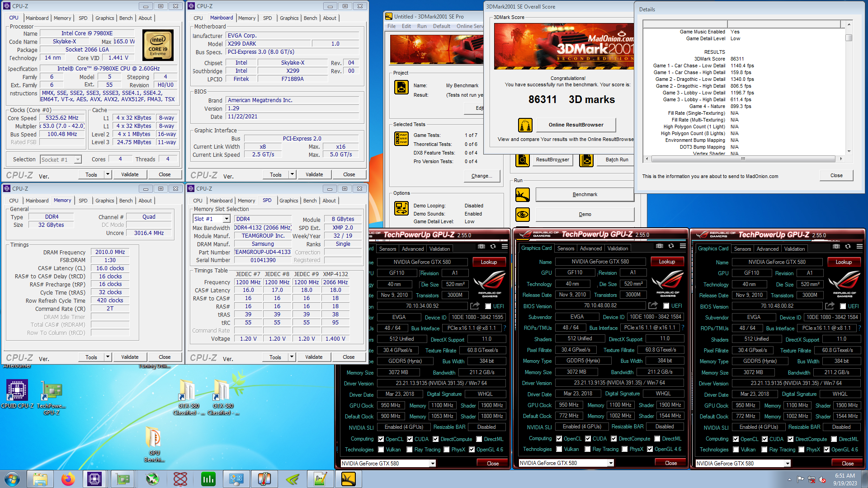Open the Graphics tab in the CPU-Z Memory window
The image size is (868, 488).
click(x=104, y=201)
